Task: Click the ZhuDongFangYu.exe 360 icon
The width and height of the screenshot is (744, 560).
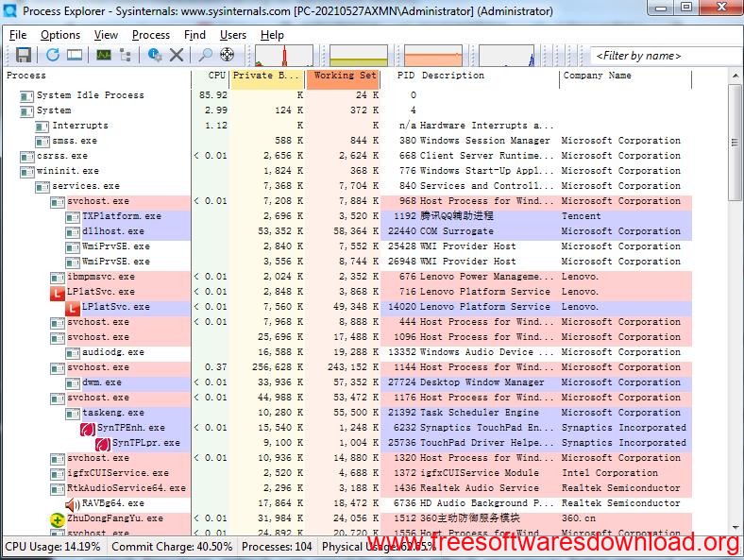Action: pos(58,519)
